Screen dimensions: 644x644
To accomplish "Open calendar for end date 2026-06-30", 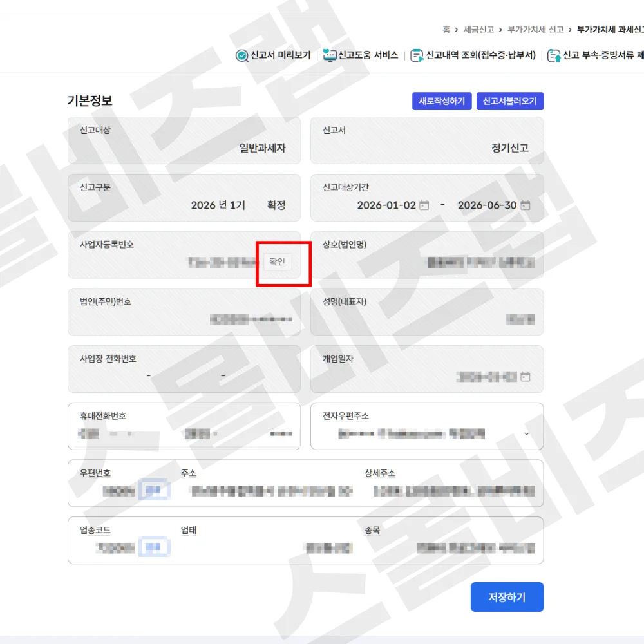I will (526, 205).
